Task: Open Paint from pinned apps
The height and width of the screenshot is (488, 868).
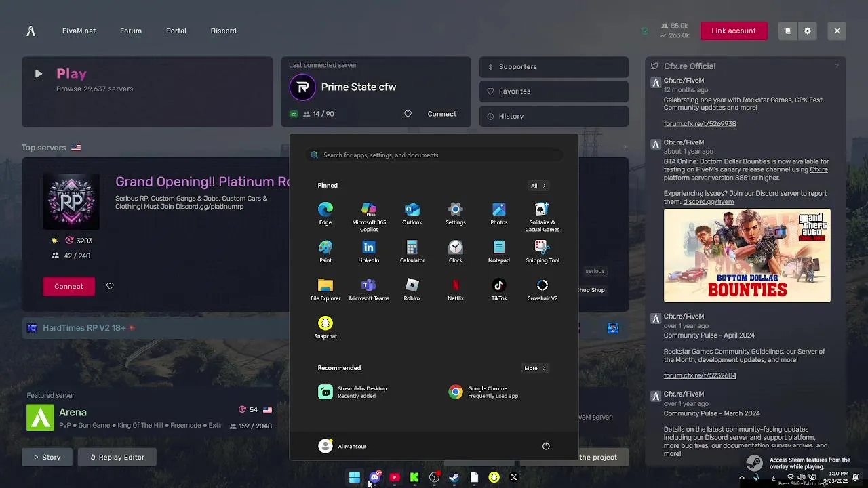Action: [x=325, y=251]
